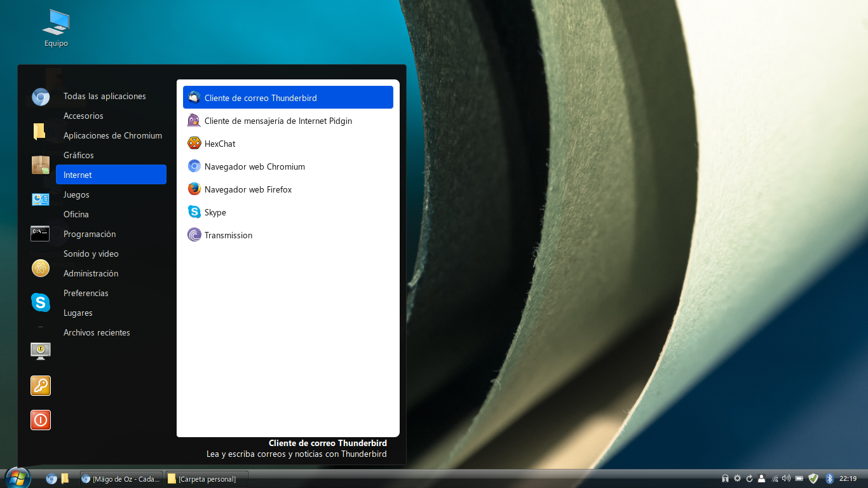Click the Chromium icon in the app list
This screenshot has width=868, height=488.
pyautogui.click(x=194, y=166)
